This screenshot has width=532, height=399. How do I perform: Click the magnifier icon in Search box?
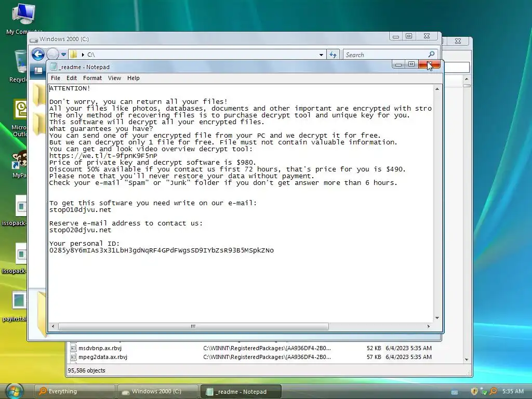pyautogui.click(x=431, y=54)
